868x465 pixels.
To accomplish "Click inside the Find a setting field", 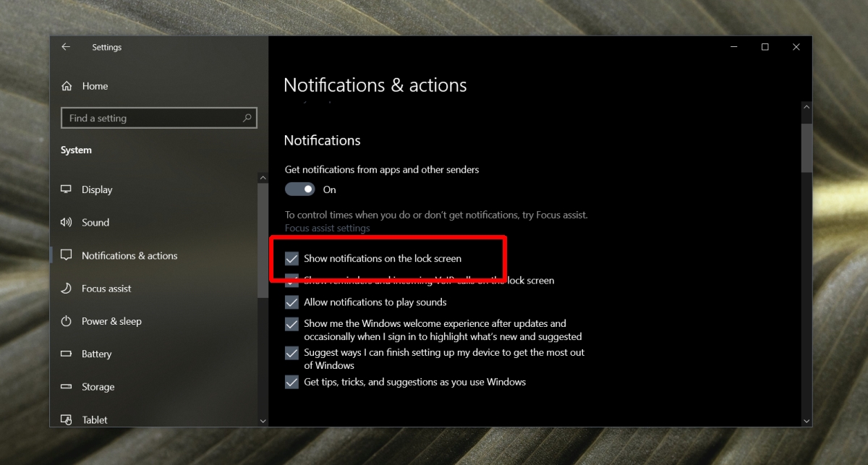I will tap(145, 117).
